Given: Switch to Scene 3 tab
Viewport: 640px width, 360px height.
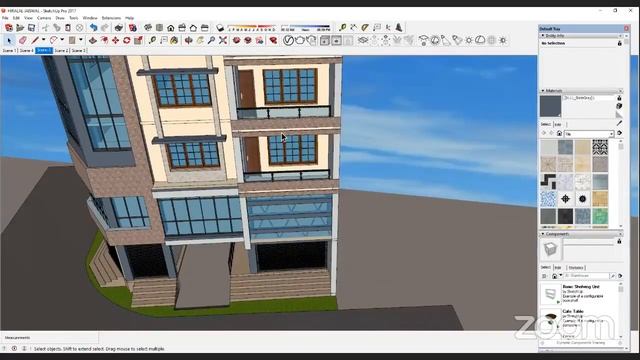Looking at the screenshot, I should click(78, 51).
